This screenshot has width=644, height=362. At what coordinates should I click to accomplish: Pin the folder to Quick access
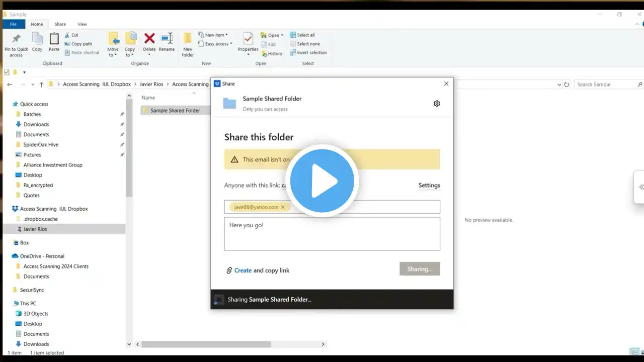pos(16,45)
